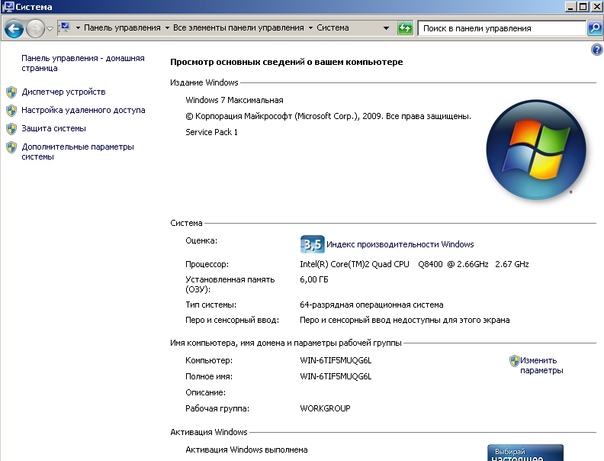Image resolution: width=604 pixels, height=461 pixels.
Task: Expand arrow after Все элементы панели управления
Action: click(310, 28)
